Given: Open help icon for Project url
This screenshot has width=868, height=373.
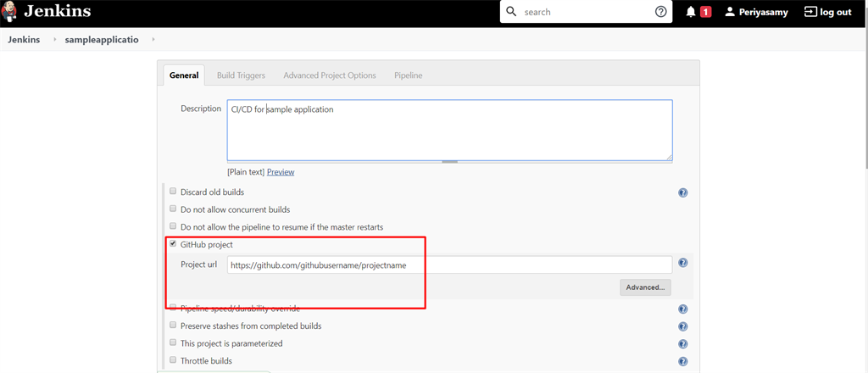Looking at the screenshot, I should click(682, 263).
